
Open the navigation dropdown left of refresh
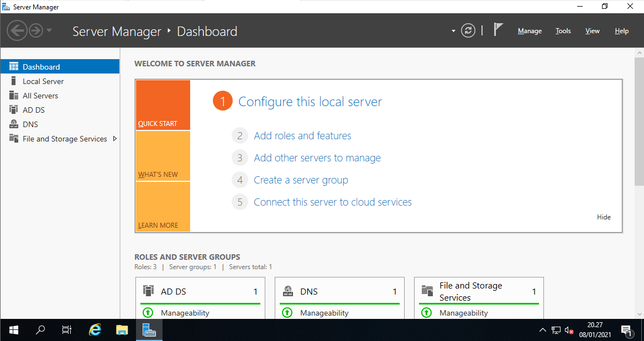452,30
